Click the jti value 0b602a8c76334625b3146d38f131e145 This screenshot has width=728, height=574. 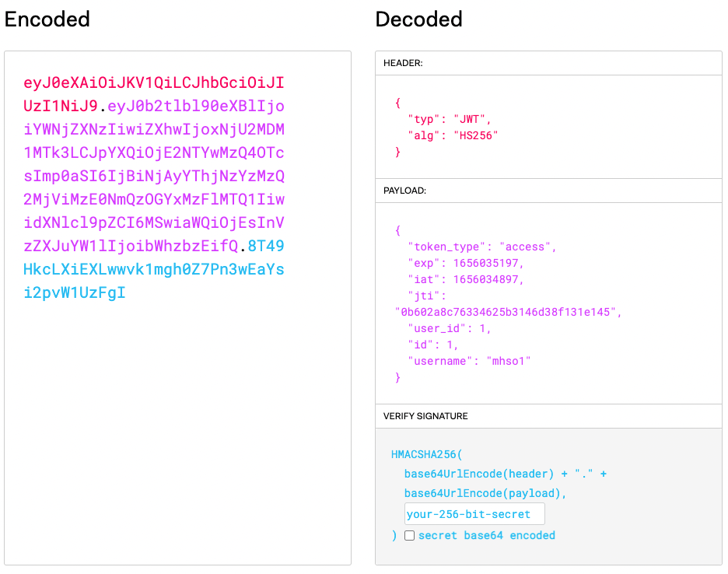coord(509,312)
